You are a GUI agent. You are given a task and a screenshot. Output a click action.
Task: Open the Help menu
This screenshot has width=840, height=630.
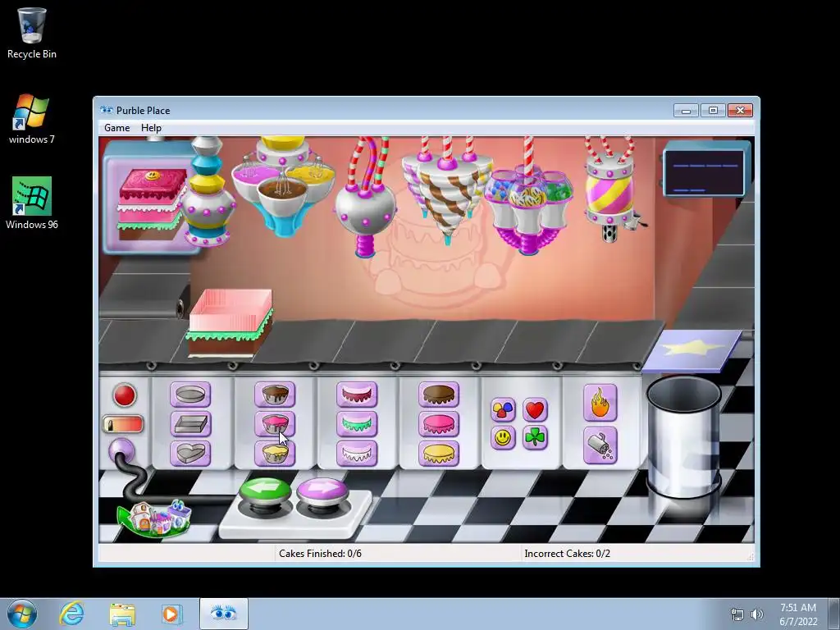[151, 128]
